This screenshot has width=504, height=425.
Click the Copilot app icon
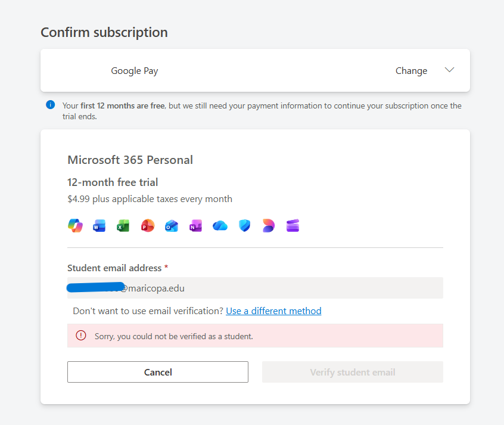click(x=75, y=226)
